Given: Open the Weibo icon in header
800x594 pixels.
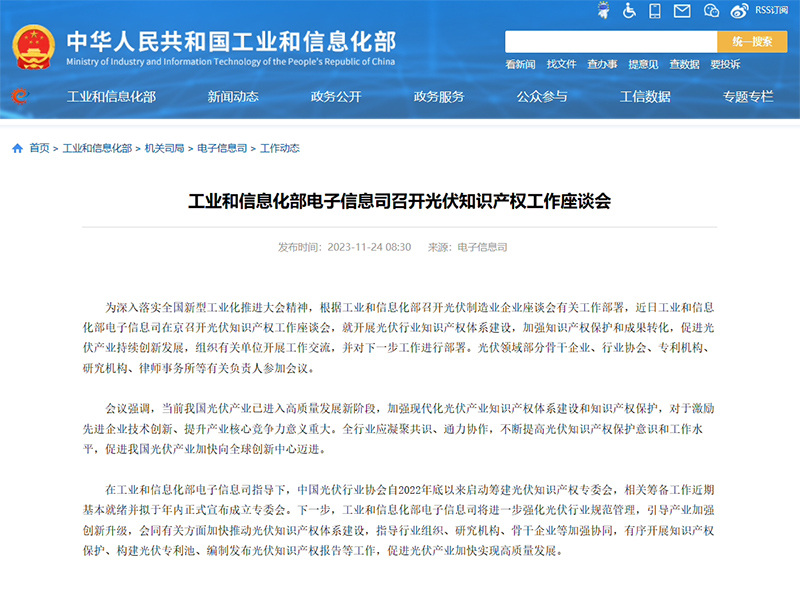Looking at the screenshot, I should coord(739,10).
